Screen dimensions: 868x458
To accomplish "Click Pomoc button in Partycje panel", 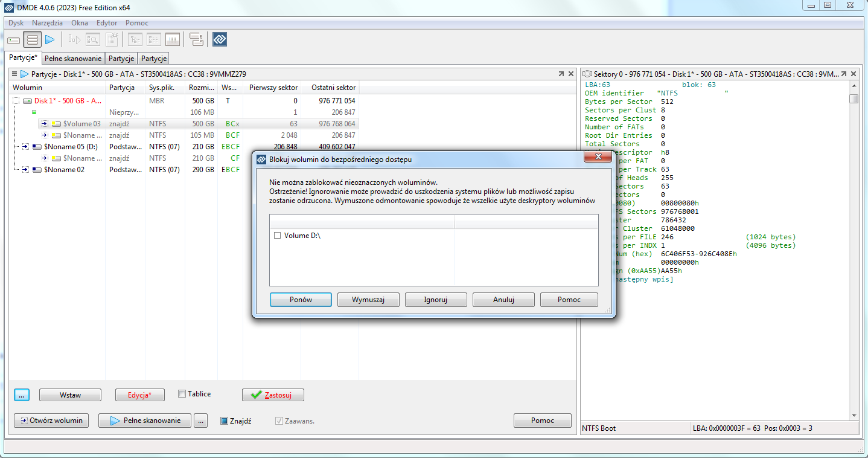I will 543,421.
